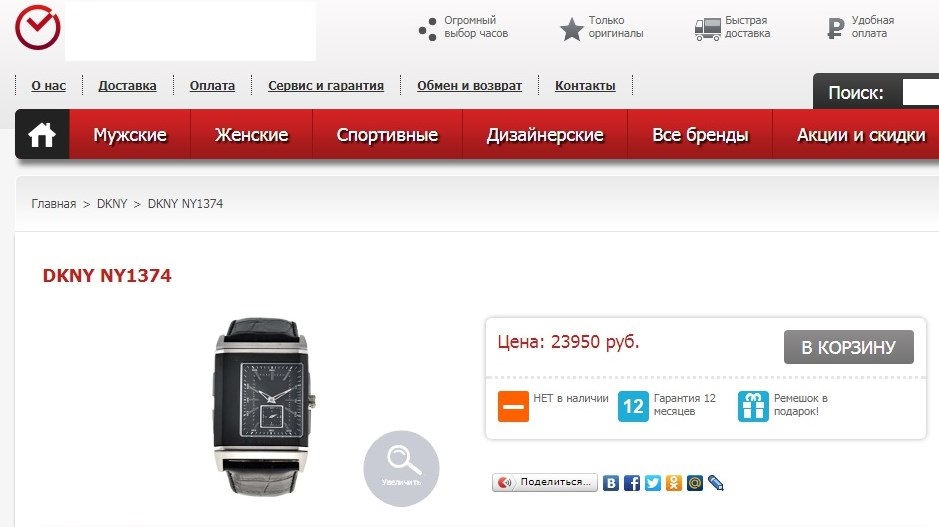Share via Facebook icon

[632, 483]
